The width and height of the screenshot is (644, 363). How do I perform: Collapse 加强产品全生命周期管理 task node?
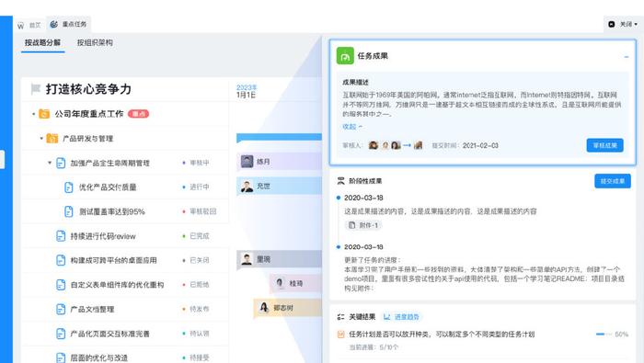pyautogui.click(x=50, y=163)
